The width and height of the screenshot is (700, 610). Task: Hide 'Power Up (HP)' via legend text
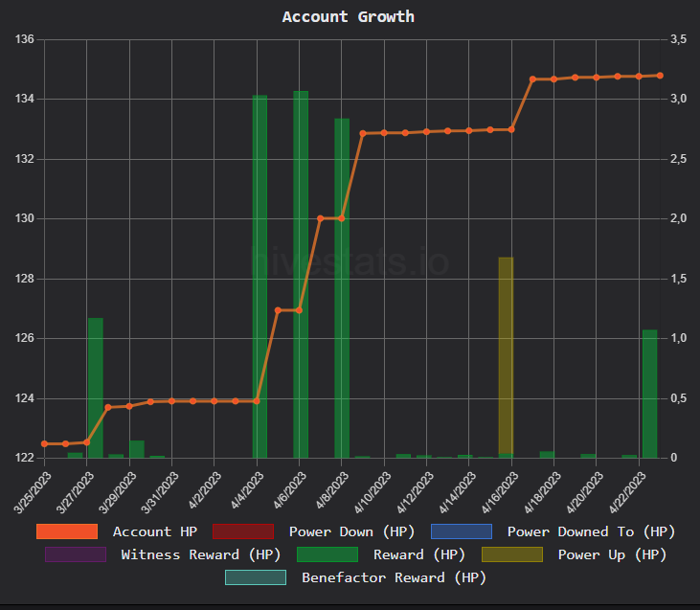(x=612, y=554)
